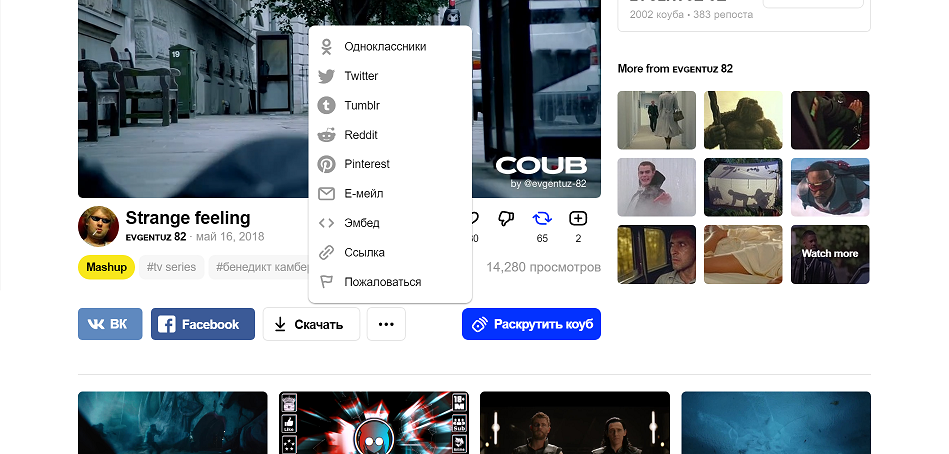The width and height of the screenshot is (949, 454).
Task: Open the tent shadow silhouettes thumbnail
Action: click(743, 187)
